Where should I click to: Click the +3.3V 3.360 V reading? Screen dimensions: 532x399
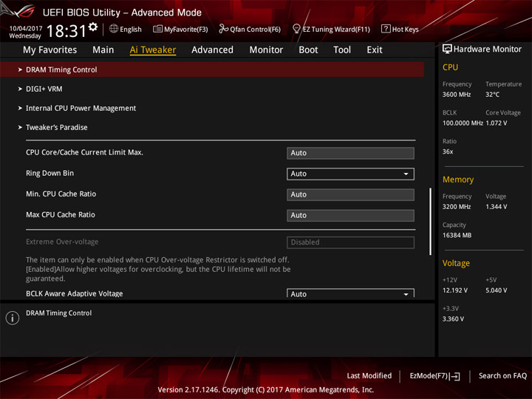[x=453, y=319]
